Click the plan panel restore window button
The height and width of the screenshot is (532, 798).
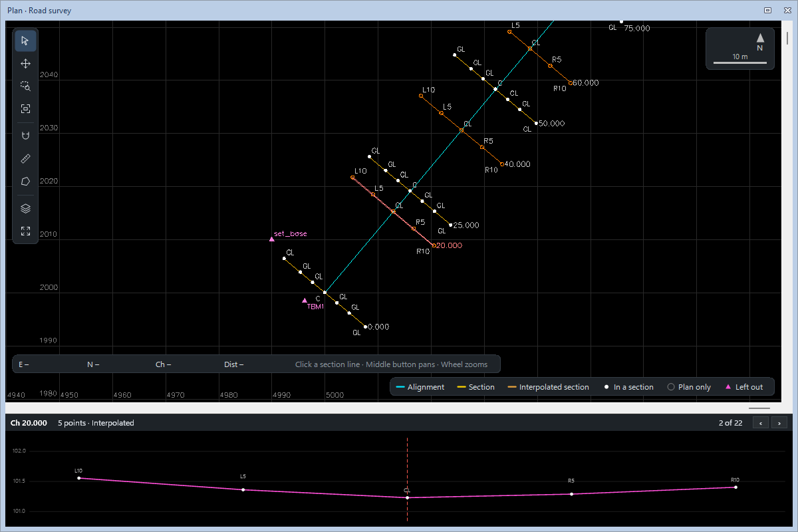coord(767,10)
